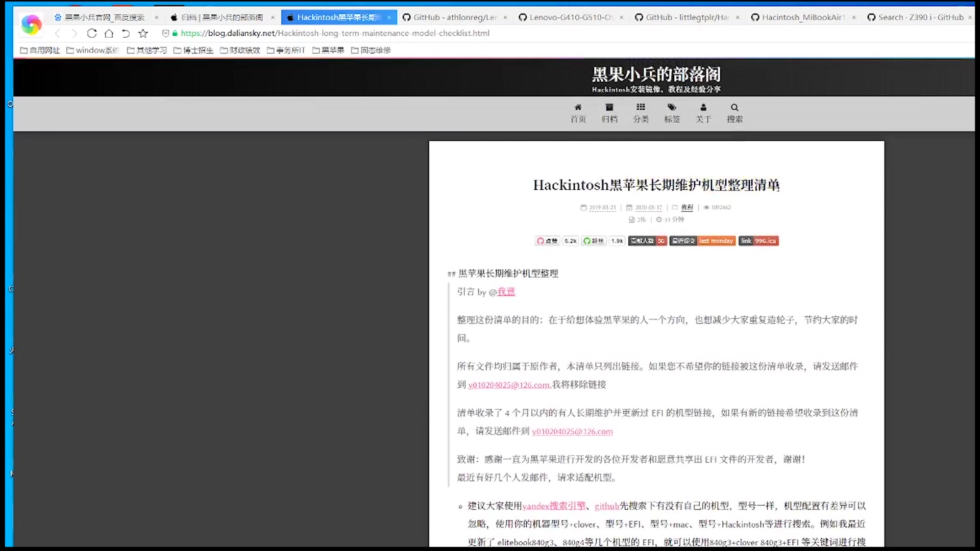Toggle the site security shield icon
This screenshot has height=551, width=980.
click(x=165, y=33)
